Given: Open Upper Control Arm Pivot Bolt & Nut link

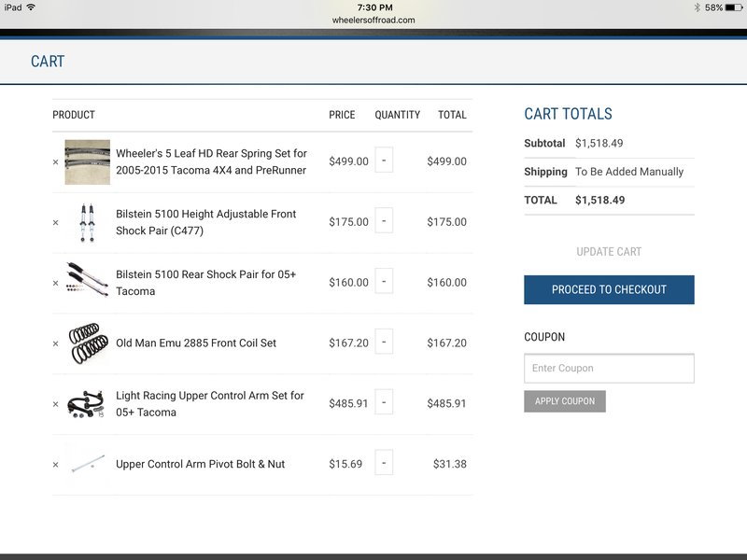Looking at the screenshot, I should pos(200,464).
